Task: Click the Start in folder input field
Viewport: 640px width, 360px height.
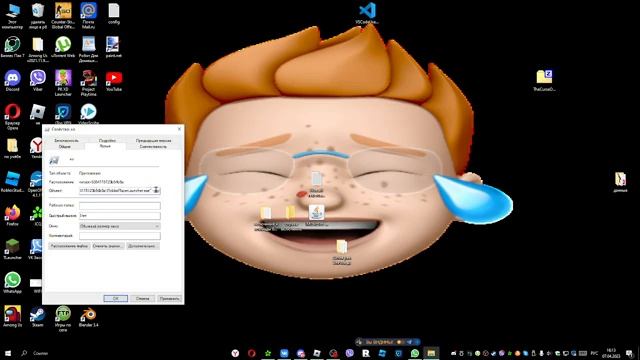Action: 120,206
